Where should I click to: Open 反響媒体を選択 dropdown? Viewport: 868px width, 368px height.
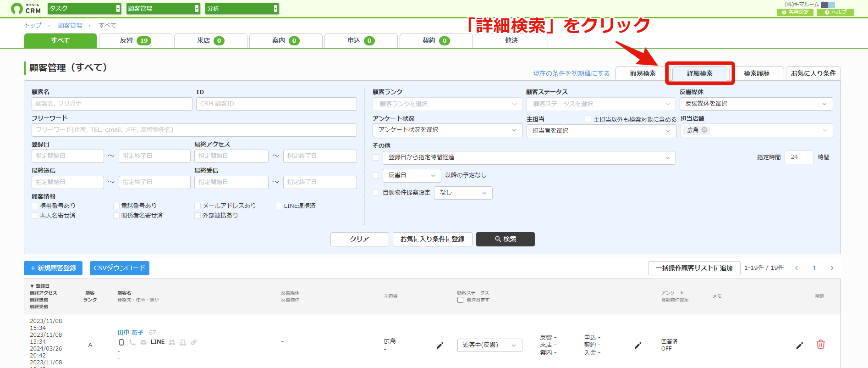click(756, 104)
